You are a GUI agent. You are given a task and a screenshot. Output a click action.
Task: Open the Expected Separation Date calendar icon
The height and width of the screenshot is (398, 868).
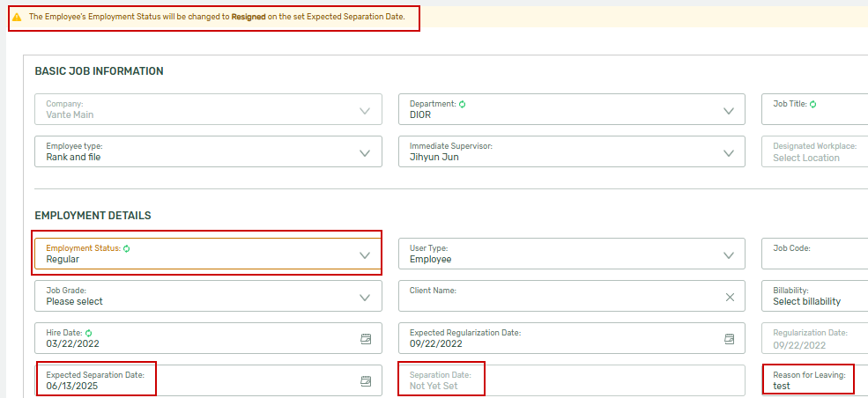pos(366,380)
